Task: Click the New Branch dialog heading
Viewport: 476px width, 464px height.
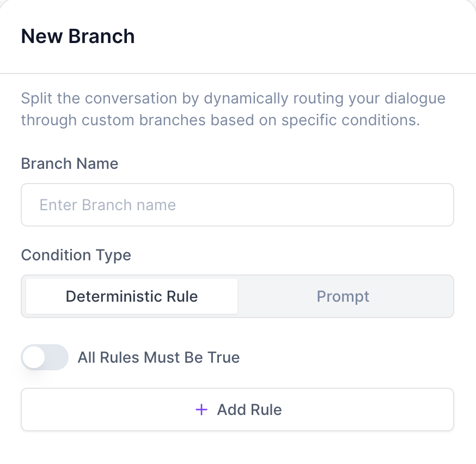Action: pos(78,36)
